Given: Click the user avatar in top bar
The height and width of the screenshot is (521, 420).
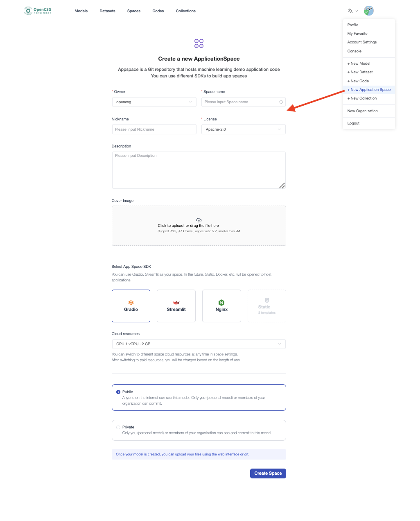Looking at the screenshot, I should 368,11.
